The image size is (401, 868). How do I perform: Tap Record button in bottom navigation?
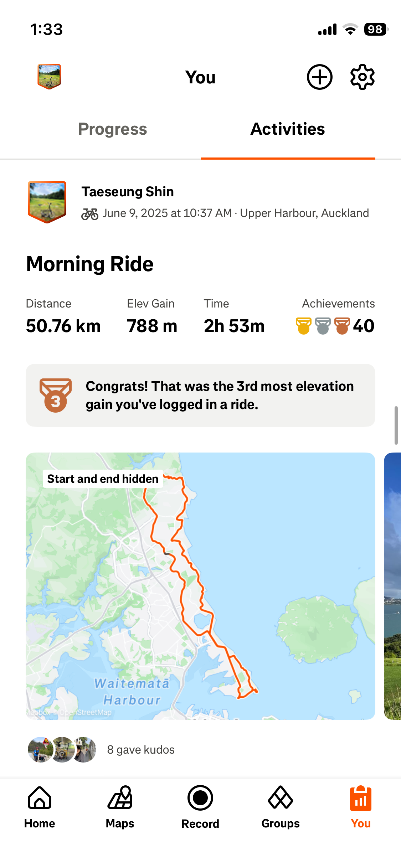click(x=200, y=807)
